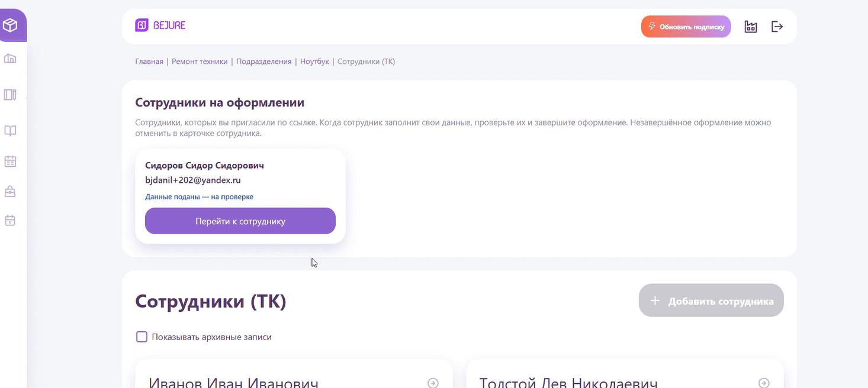Open the factory icon in header
The height and width of the screenshot is (388, 868).
751,27
